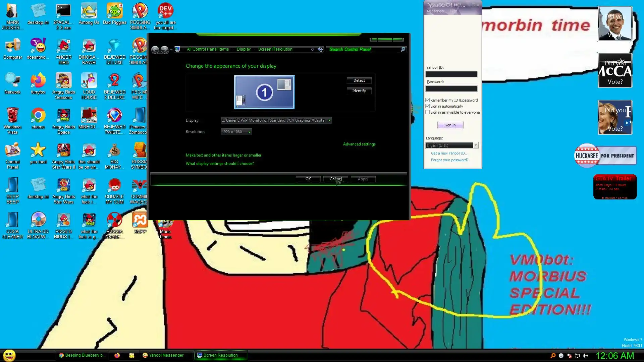
Task: Click the Detect button
Action: tap(359, 80)
